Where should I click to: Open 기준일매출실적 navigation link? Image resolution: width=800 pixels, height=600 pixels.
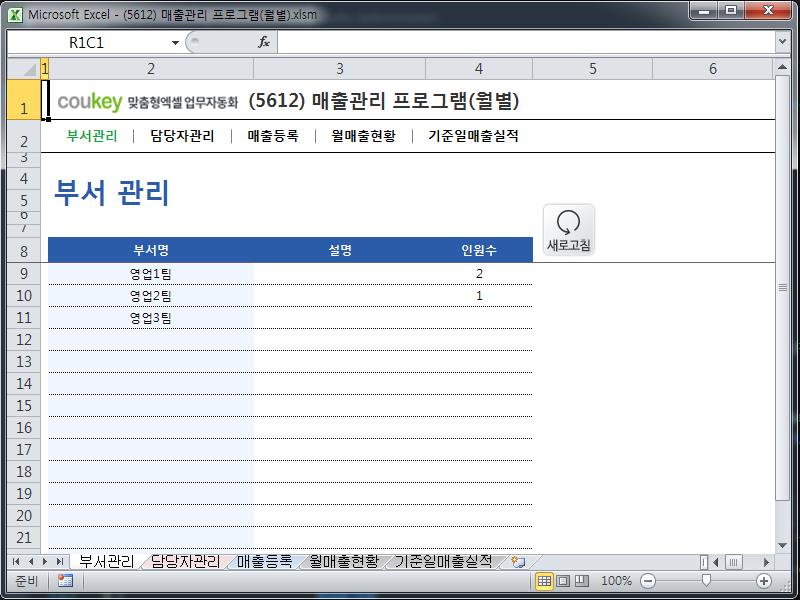(473, 136)
